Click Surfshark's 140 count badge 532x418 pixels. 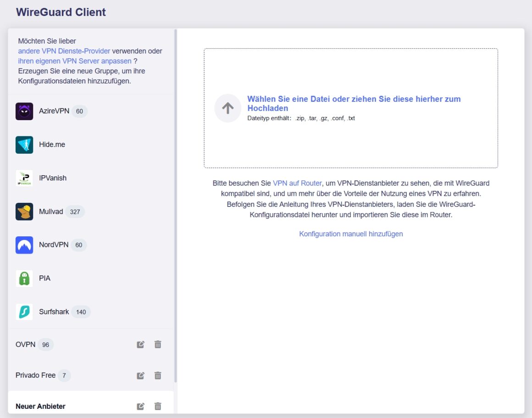tap(81, 312)
